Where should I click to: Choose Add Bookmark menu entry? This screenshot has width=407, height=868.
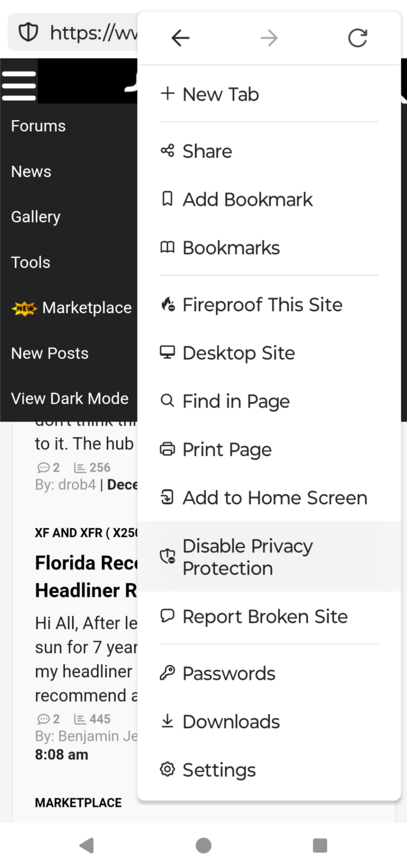(x=269, y=200)
